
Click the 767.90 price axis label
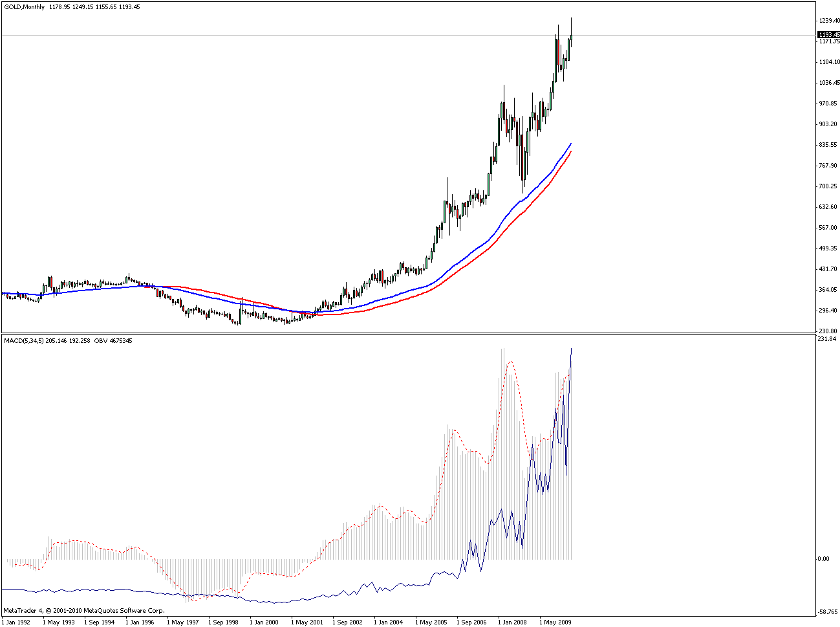click(829, 166)
